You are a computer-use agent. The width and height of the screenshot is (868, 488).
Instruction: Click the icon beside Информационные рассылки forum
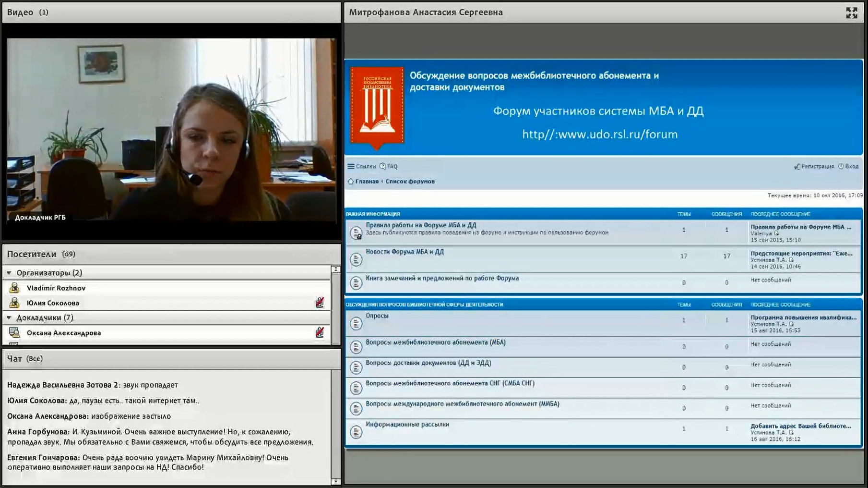click(356, 432)
